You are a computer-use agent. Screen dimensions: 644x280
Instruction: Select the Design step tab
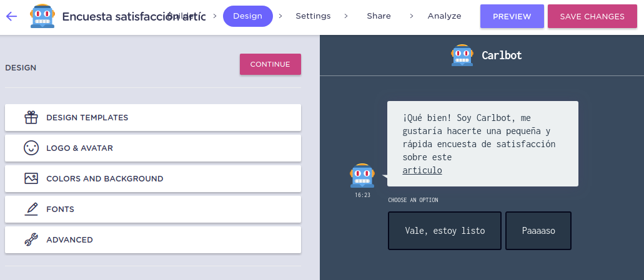pos(247,16)
